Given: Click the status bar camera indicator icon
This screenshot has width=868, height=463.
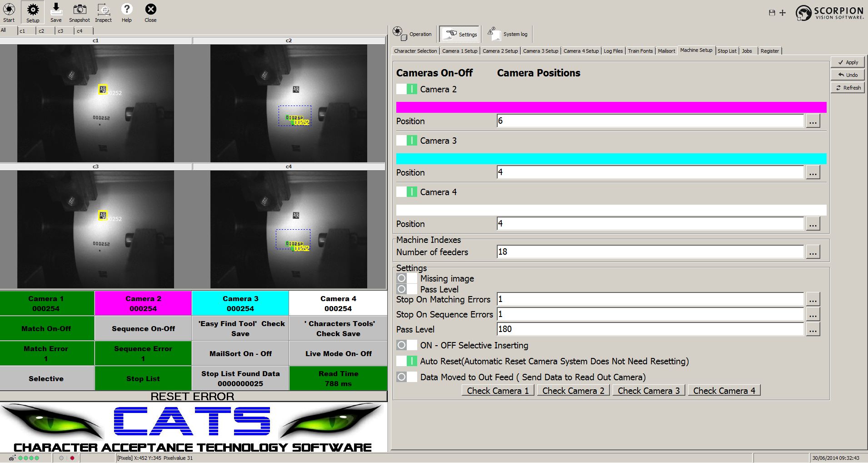Looking at the screenshot, I should [12, 458].
